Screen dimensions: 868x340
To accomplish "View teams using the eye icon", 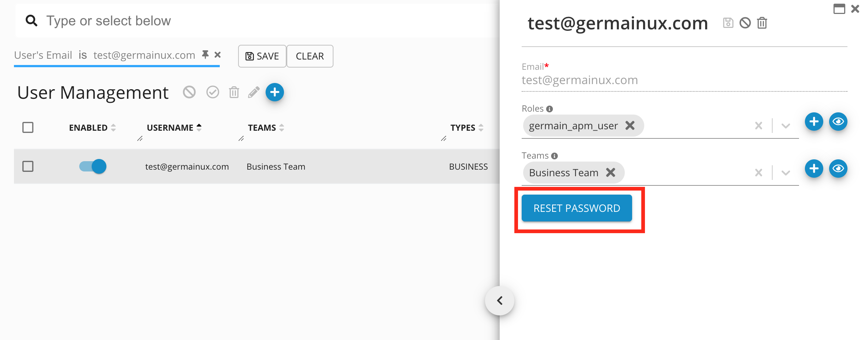I will [838, 169].
